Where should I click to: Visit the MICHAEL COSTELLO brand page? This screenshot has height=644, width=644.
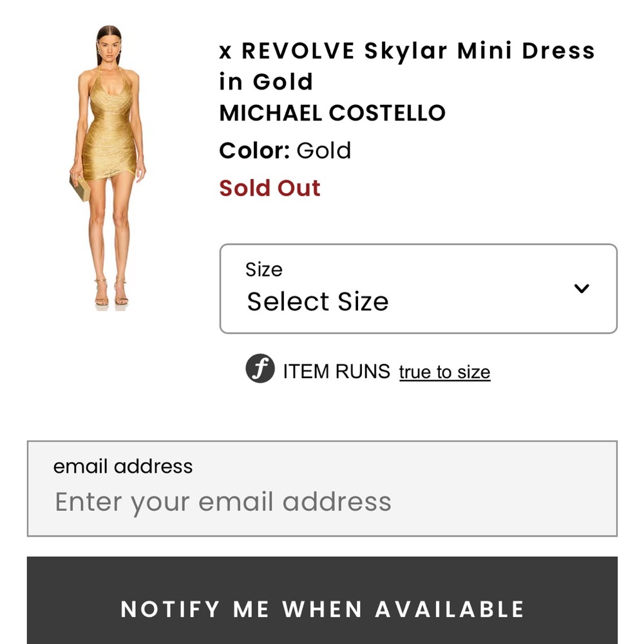pyautogui.click(x=332, y=113)
